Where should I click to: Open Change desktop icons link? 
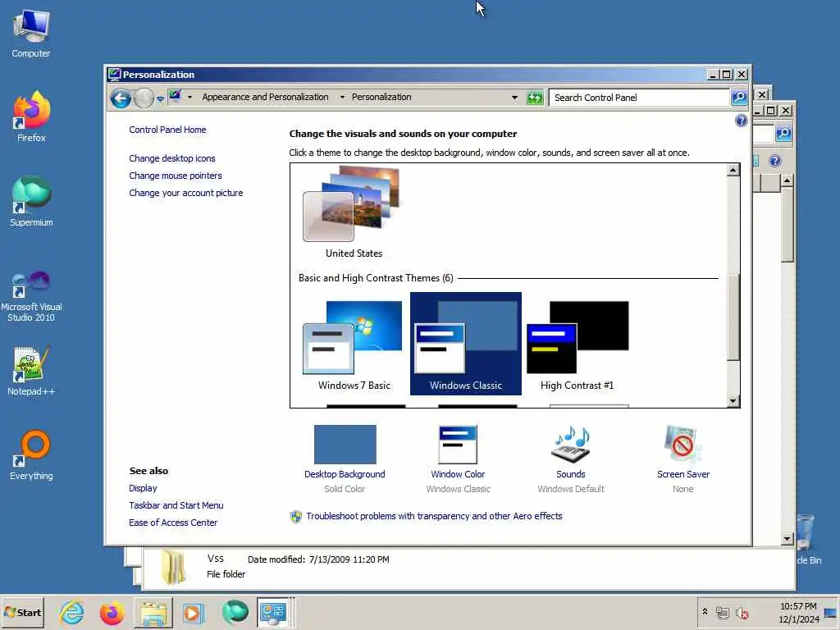pyautogui.click(x=172, y=158)
